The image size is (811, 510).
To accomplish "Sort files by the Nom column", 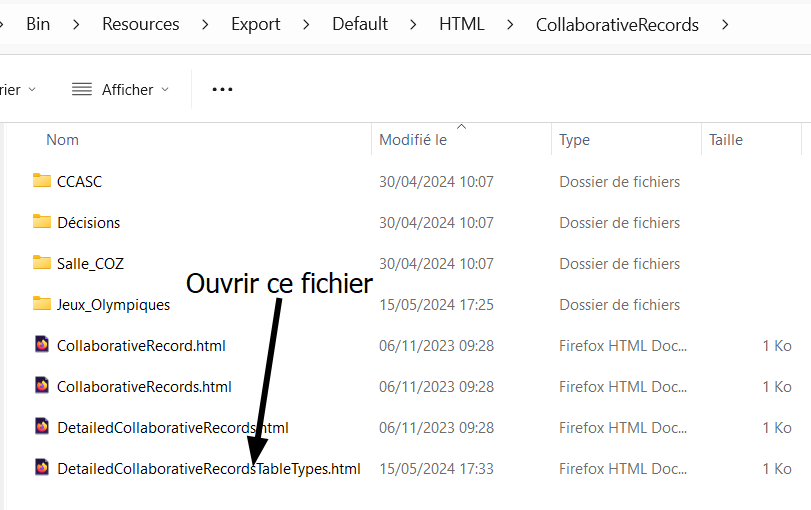I will [63, 140].
